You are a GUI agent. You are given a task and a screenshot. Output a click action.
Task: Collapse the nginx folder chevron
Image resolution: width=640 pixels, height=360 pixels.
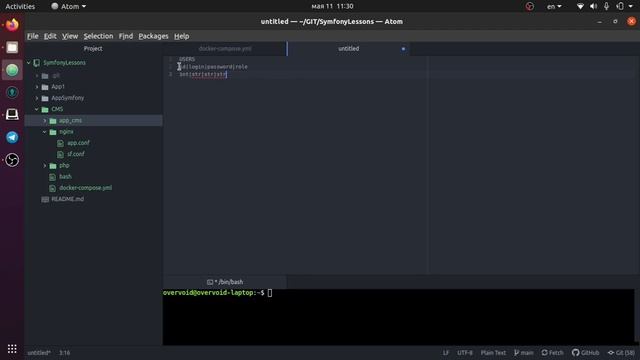(45, 132)
